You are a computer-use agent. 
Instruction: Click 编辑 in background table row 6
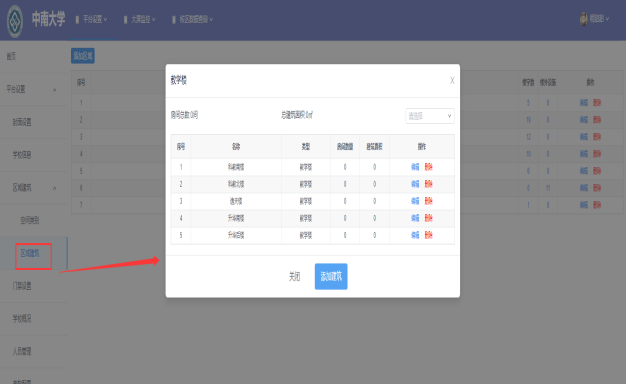(x=584, y=188)
